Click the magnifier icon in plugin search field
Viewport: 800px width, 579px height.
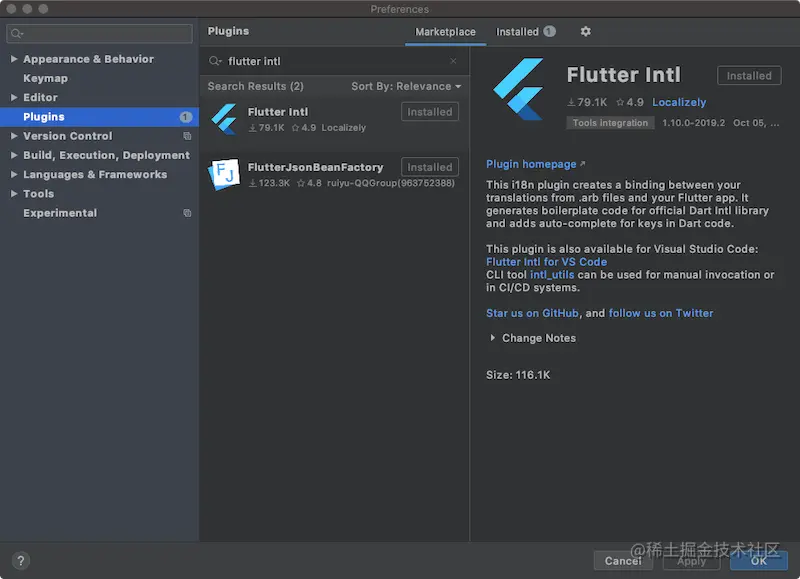[x=215, y=61]
